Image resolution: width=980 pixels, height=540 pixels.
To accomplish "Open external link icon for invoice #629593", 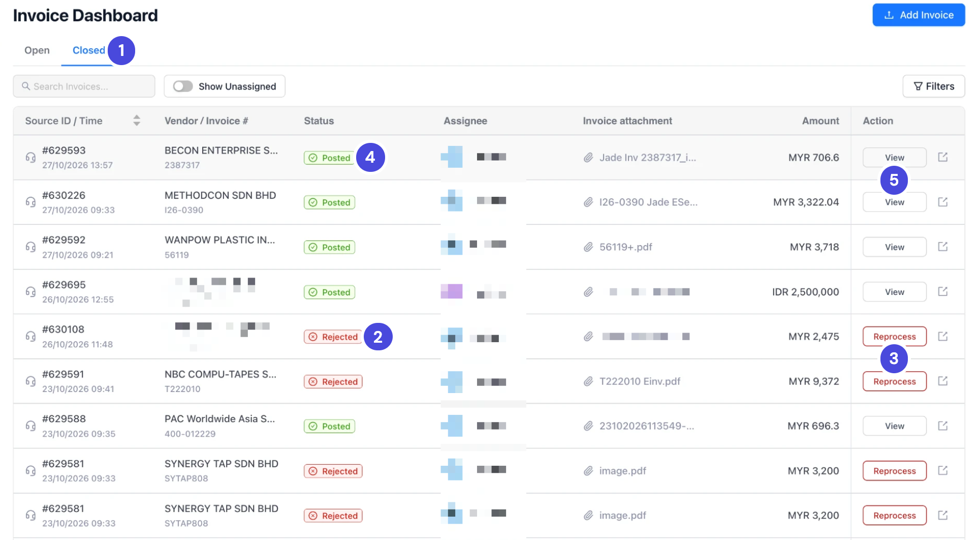I will tap(942, 157).
